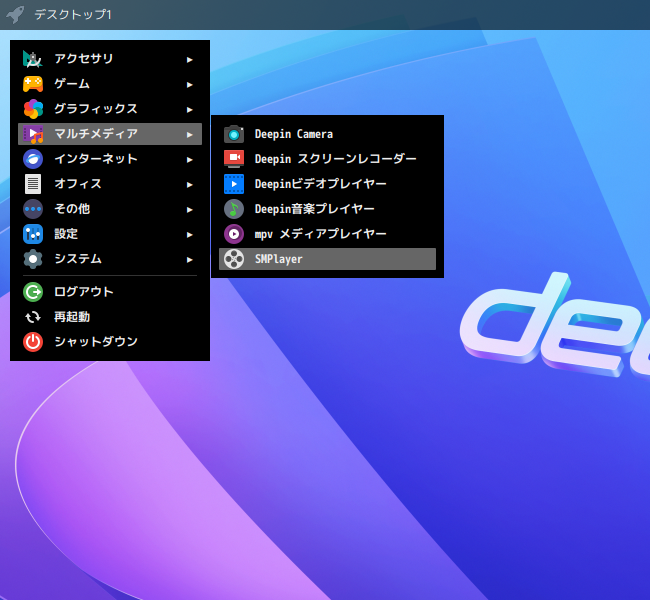Image resolution: width=650 pixels, height=600 pixels.
Task: Launch mpv メディアプレイヤー
Action: [327, 234]
